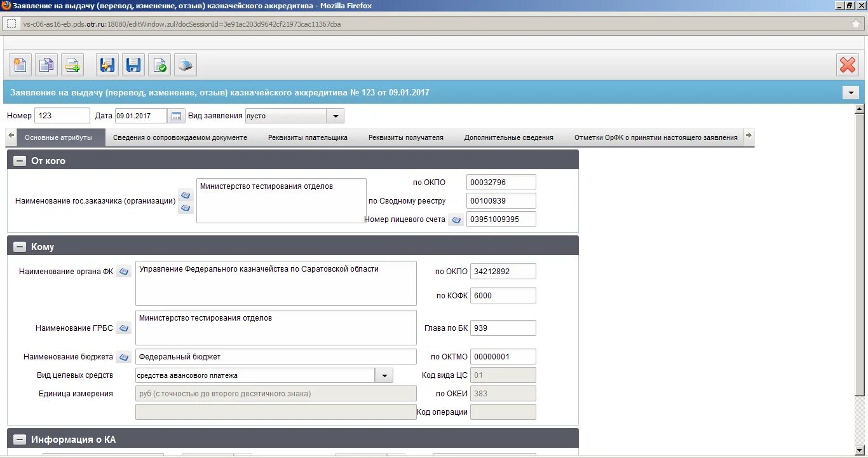The height and width of the screenshot is (458, 868).
Task: Save using the plain floppy disk icon
Action: pyautogui.click(x=133, y=65)
